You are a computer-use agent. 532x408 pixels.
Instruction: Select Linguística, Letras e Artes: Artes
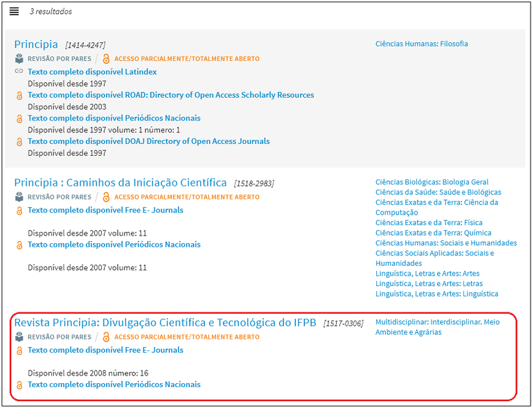pos(427,274)
